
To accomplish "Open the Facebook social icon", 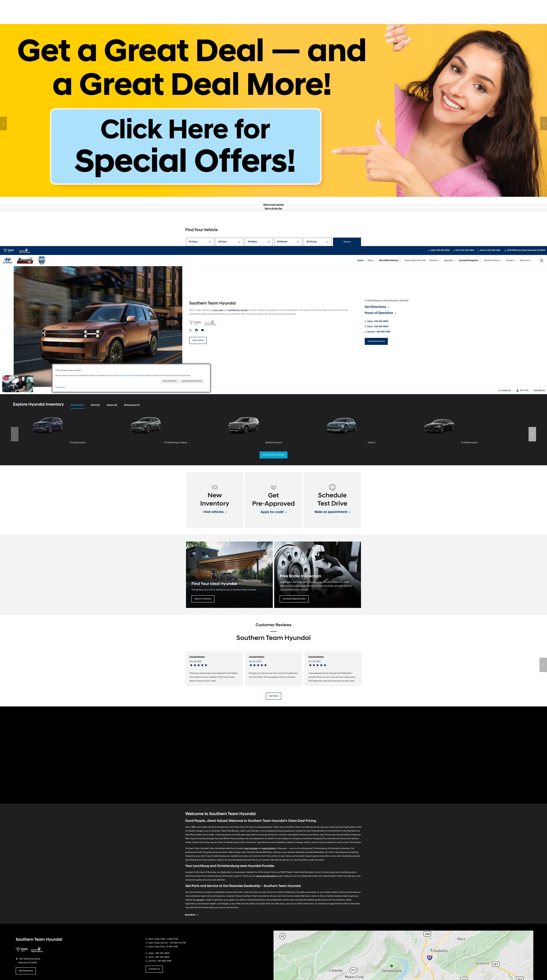I will (x=197, y=330).
